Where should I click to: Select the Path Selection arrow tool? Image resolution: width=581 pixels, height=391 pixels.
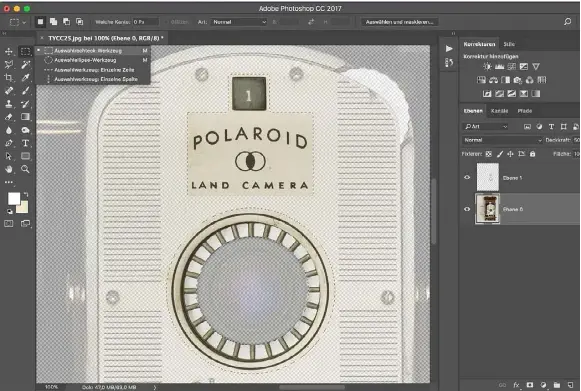9,156
